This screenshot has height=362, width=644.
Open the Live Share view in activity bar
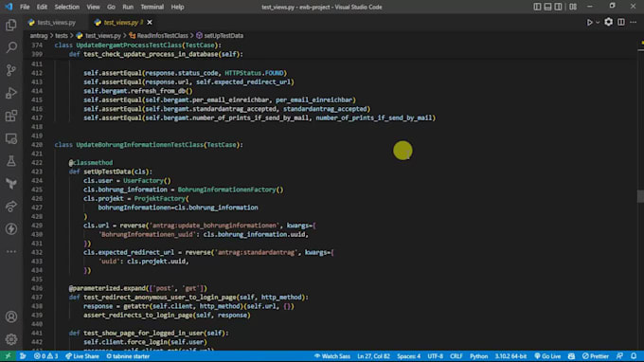tap(11, 207)
